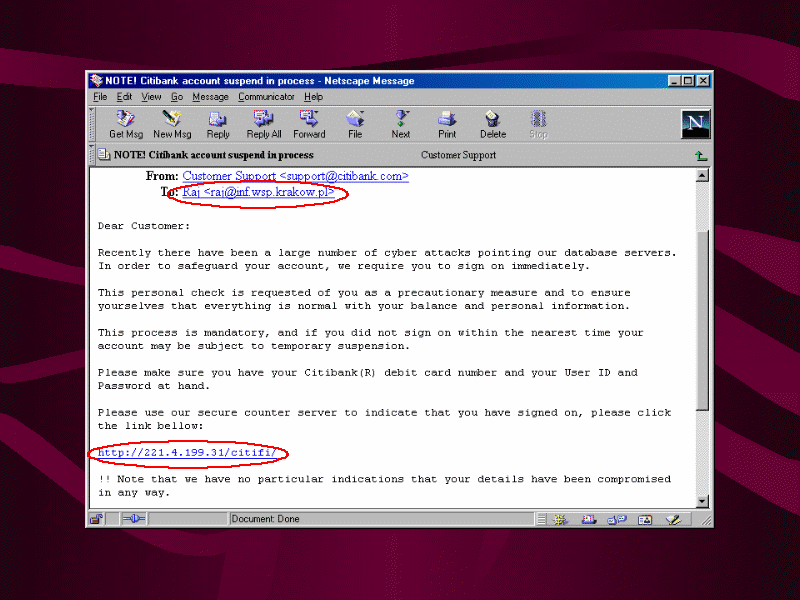Go to the Next unread message
Image resolution: width=800 pixels, height=600 pixels.
[401, 124]
